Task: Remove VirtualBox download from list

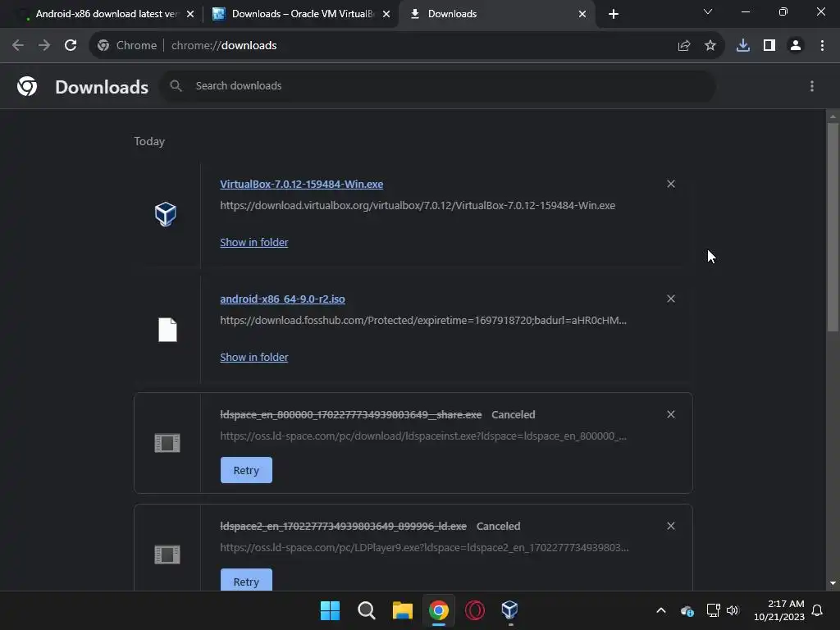Action: (671, 184)
